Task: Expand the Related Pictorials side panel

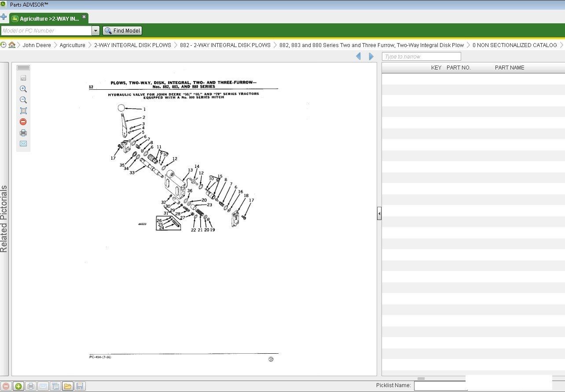Action: [x=4, y=219]
